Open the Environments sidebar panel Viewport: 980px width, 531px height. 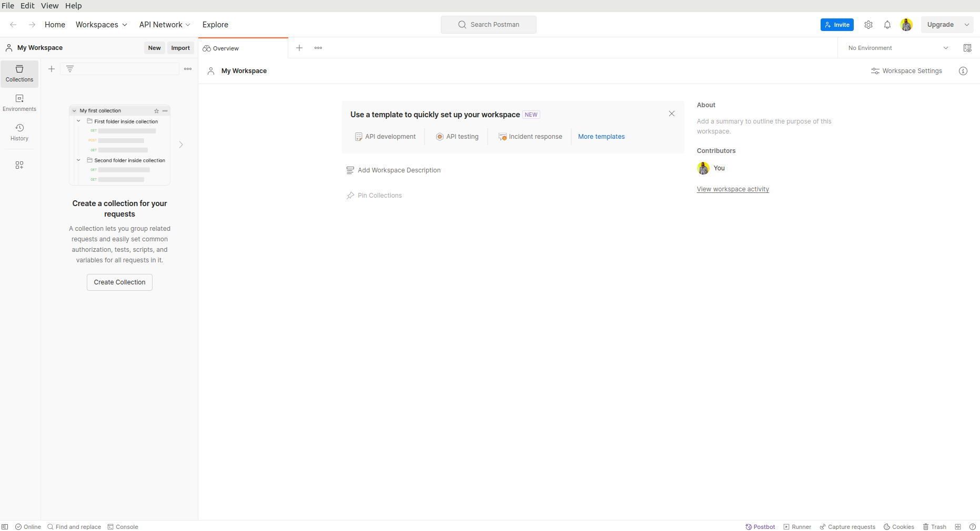[19, 103]
